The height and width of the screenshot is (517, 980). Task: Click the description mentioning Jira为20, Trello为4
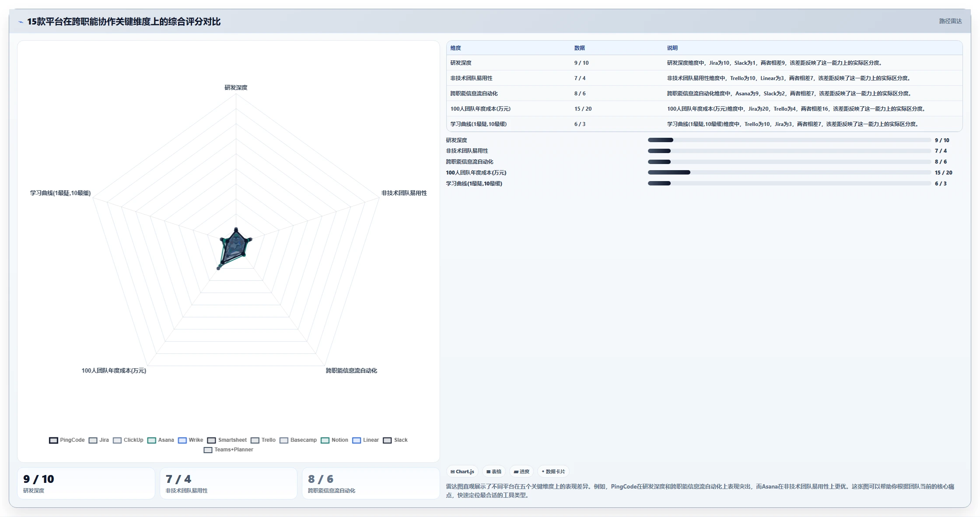pyautogui.click(x=796, y=109)
